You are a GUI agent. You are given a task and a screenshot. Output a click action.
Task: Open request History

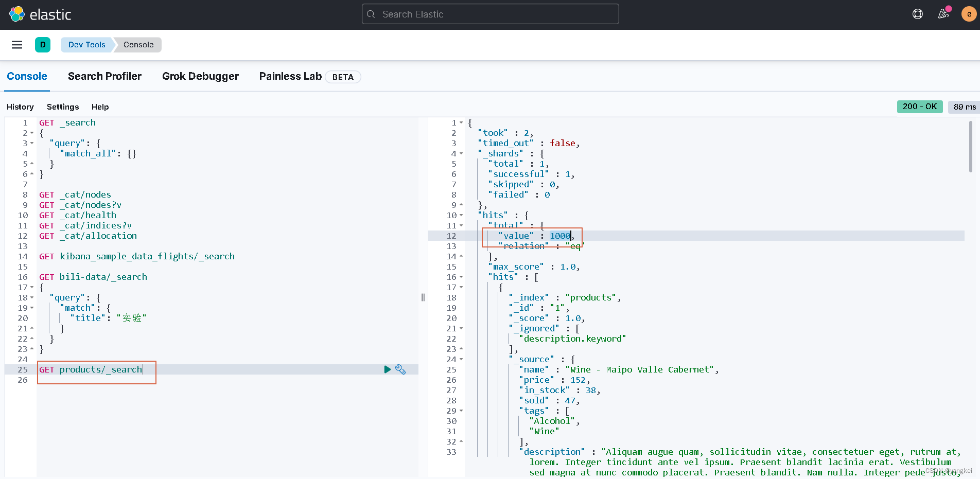point(20,107)
